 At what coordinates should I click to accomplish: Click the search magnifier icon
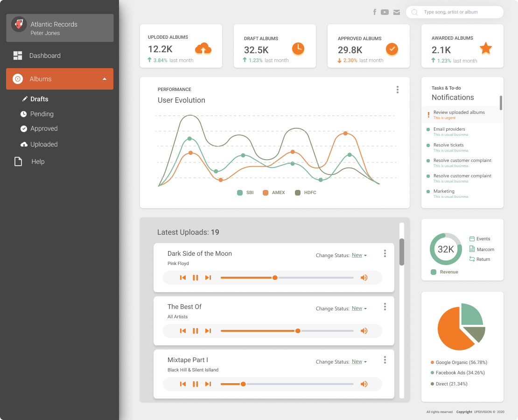click(414, 13)
